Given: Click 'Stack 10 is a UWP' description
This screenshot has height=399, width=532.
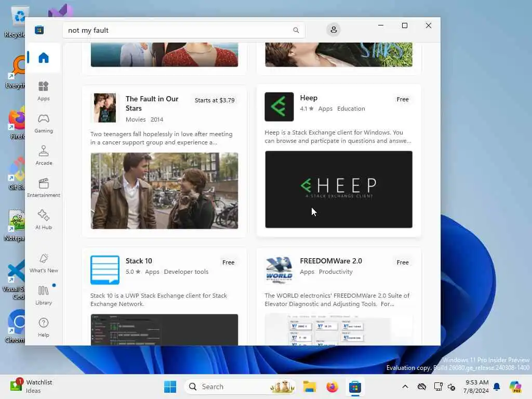Looking at the screenshot, I should pyautogui.click(x=158, y=300).
